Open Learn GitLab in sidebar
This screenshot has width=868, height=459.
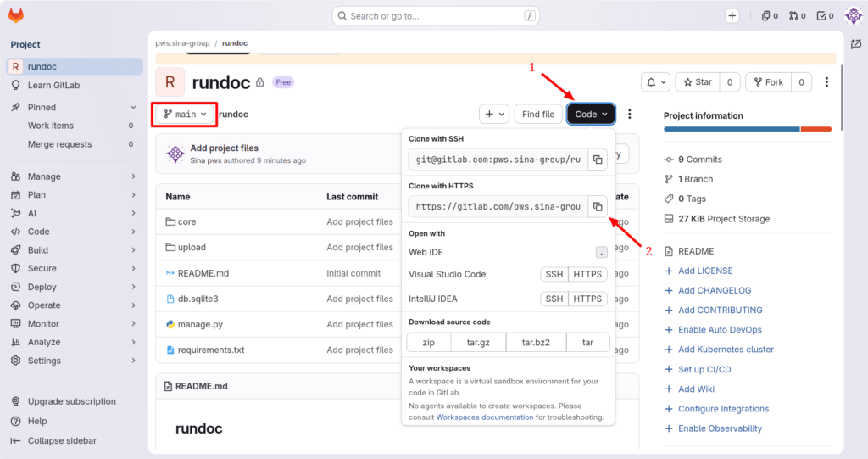click(74, 86)
